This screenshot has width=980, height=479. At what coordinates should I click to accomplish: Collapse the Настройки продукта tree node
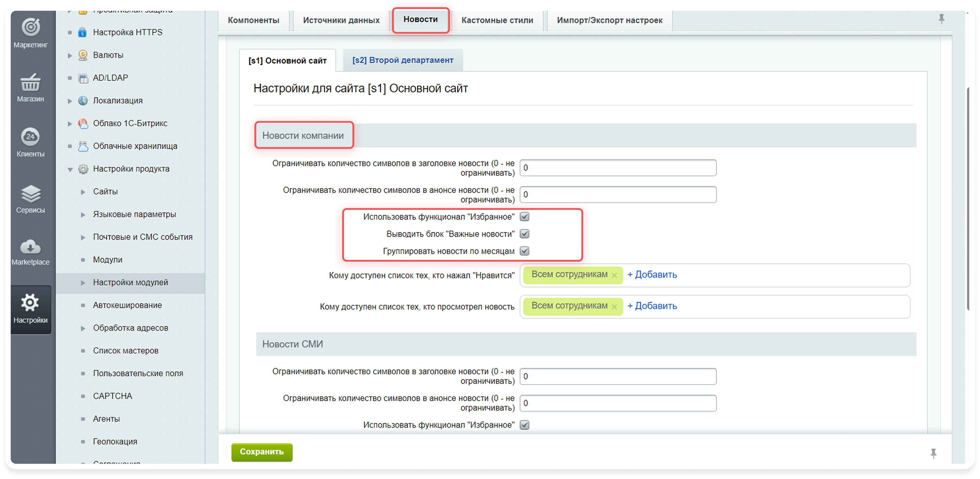point(70,169)
